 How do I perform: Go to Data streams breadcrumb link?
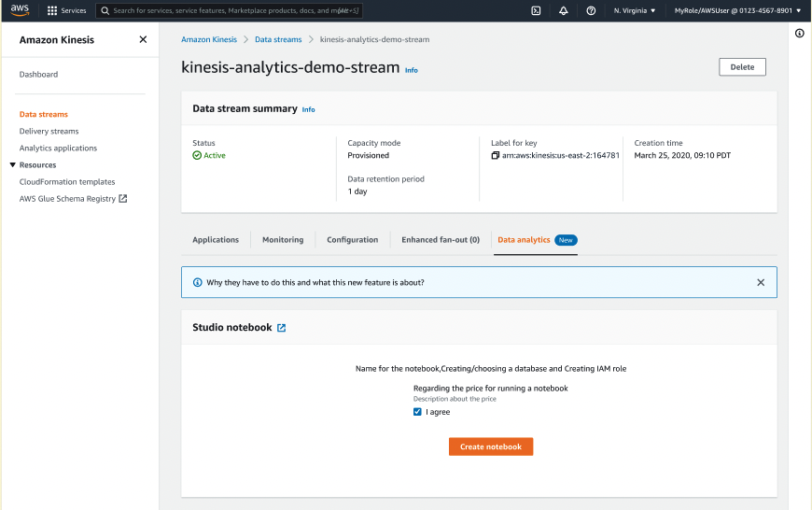click(x=278, y=39)
